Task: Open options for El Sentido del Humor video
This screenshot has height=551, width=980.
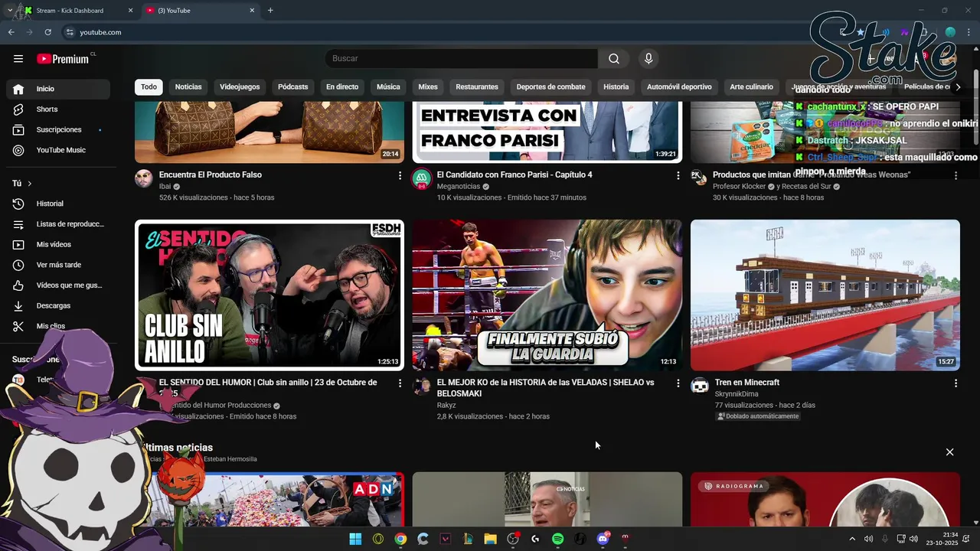Action: (x=400, y=383)
